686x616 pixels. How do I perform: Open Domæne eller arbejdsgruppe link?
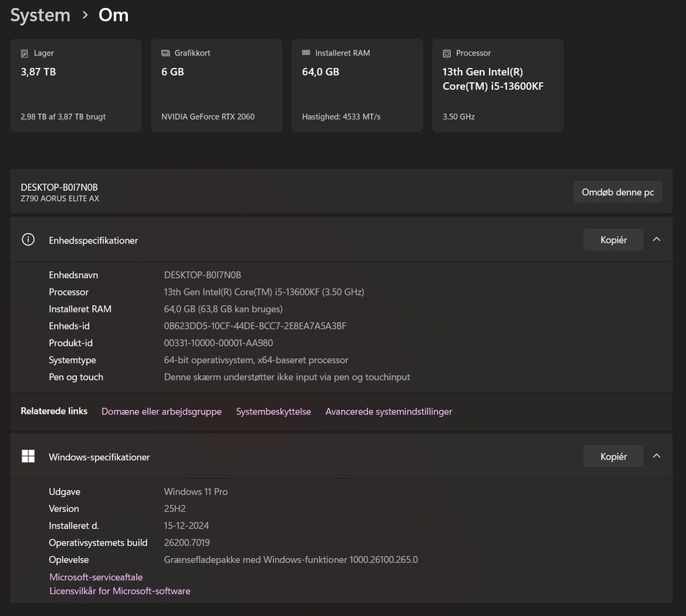tap(161, 412)
